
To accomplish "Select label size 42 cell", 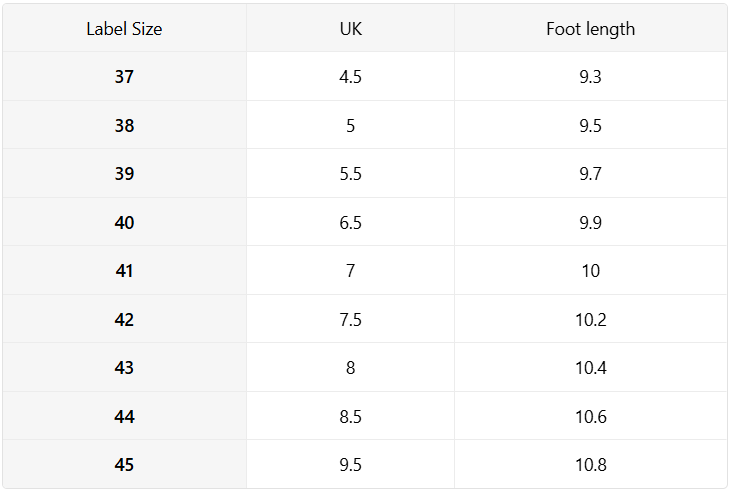I will tap(124, 319).
